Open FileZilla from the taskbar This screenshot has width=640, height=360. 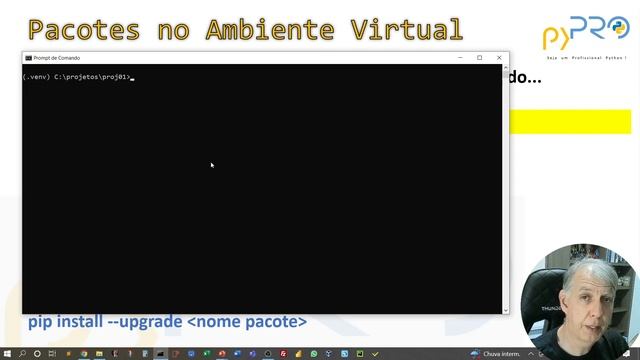283,354
